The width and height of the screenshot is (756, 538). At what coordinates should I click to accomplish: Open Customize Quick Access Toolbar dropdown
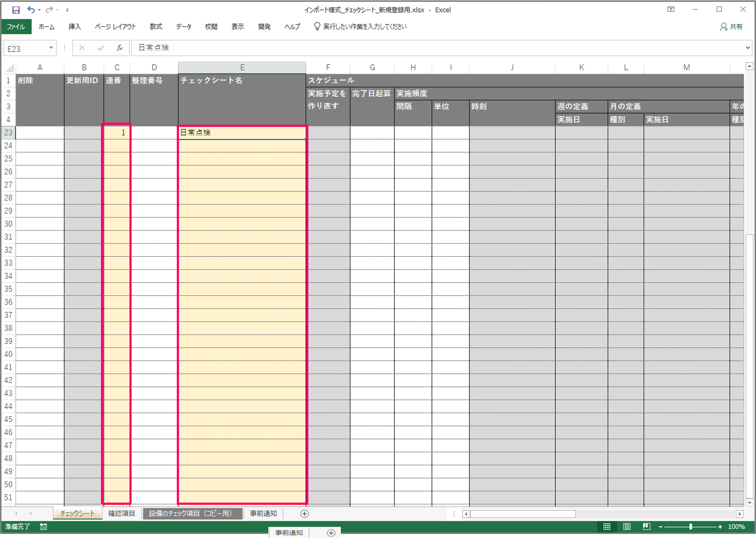(67, 10)
